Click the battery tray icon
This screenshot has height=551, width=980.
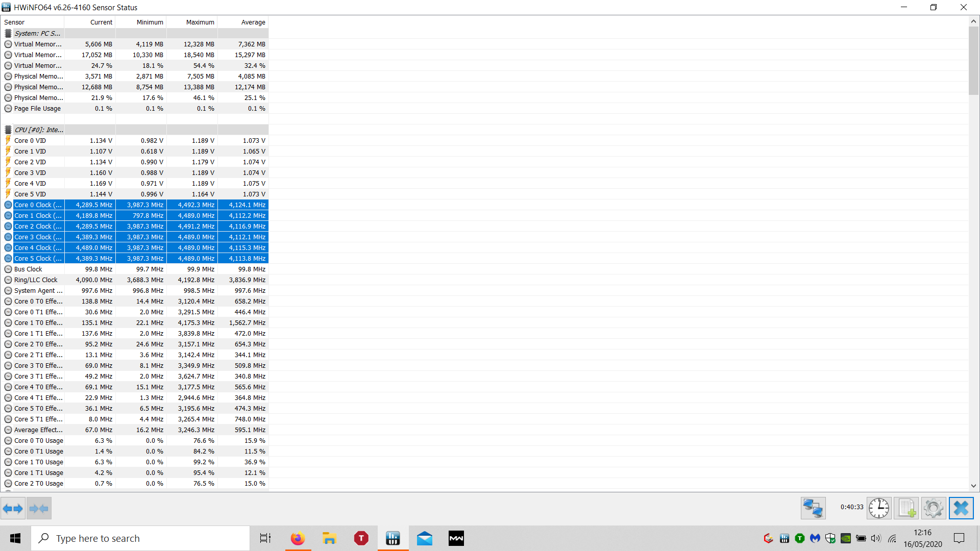(861, 538)
